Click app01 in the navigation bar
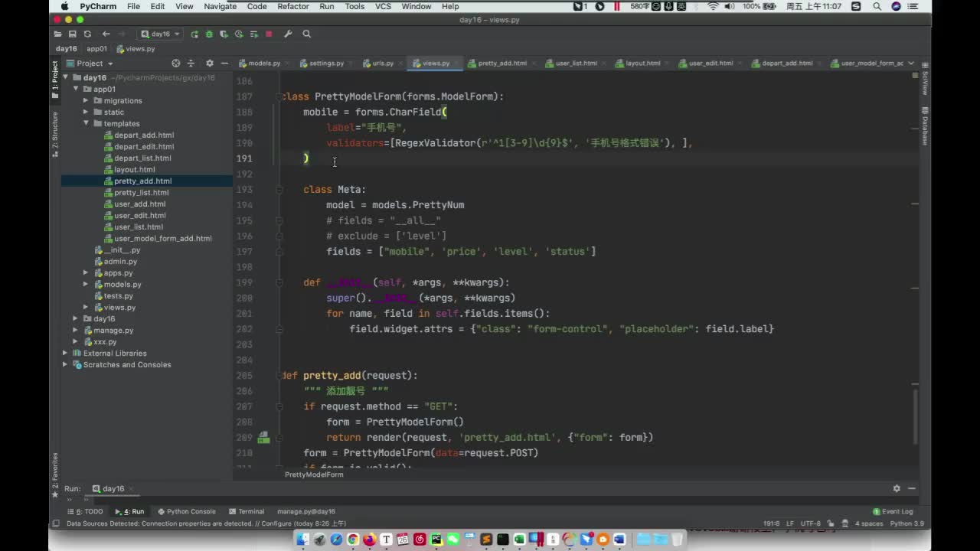This screenshot has width=980, height=551. [x=96, y=49]
